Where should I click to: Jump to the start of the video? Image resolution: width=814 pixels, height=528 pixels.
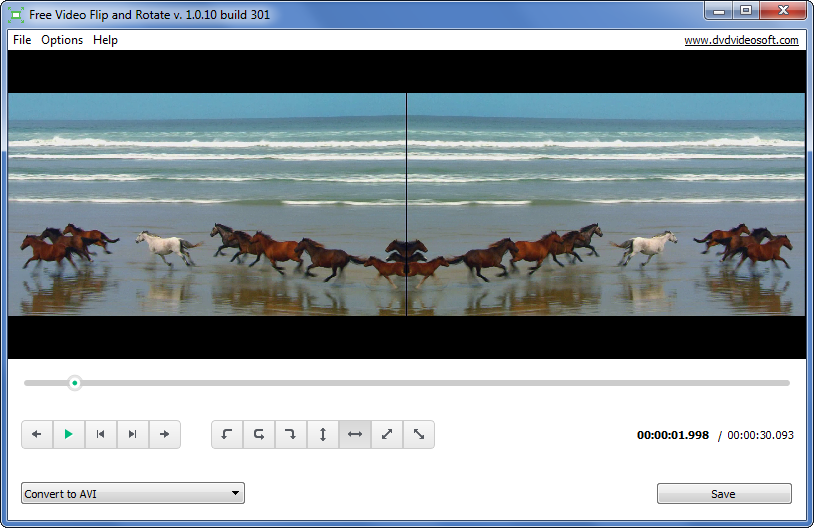101,434
